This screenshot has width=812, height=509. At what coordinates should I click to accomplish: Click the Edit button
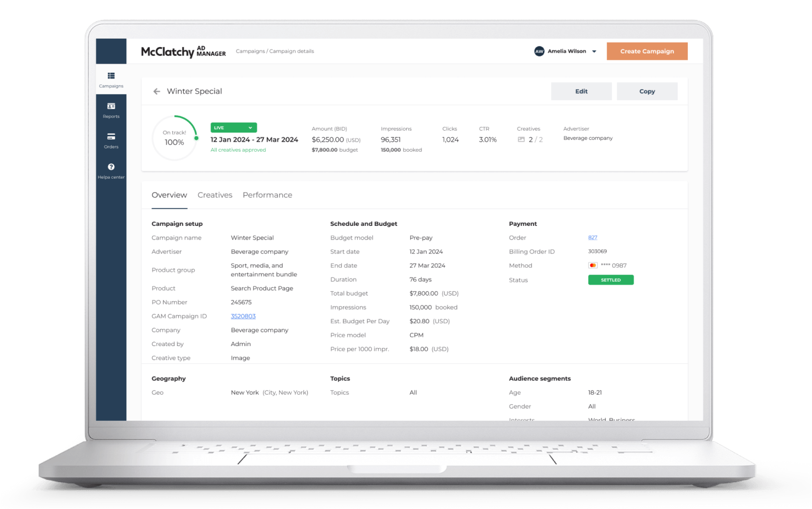coord(581,92)
